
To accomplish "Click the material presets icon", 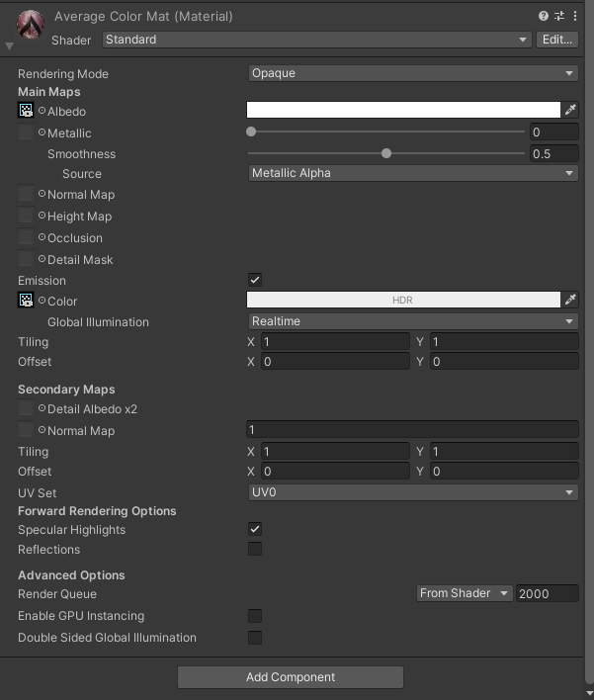I will click(x=558, y=16).
